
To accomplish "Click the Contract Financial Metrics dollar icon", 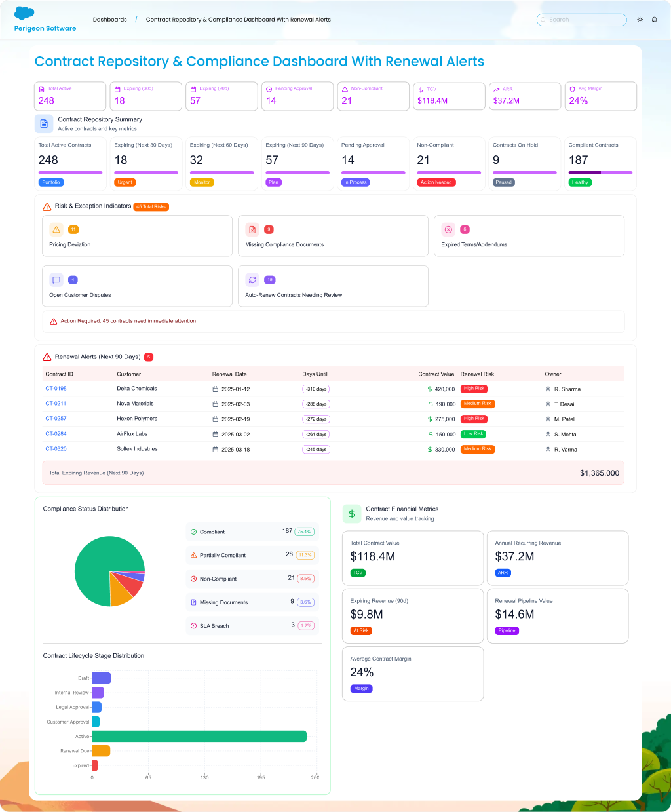I will pyautogui.click(x=352, y=514).
